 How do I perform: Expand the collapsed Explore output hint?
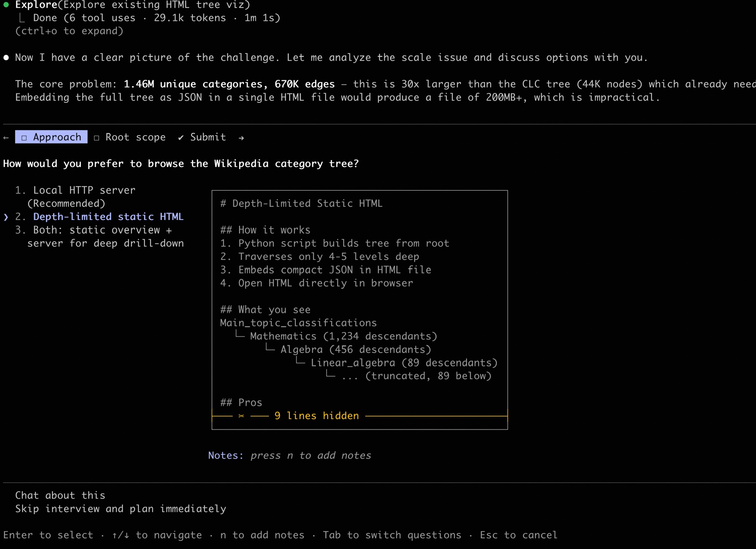[x=69, y=31]
